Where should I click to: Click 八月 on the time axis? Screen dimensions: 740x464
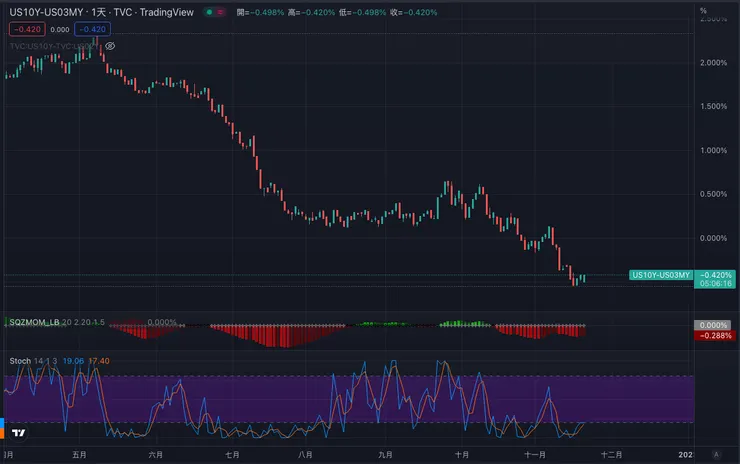[x=305, y=455]
